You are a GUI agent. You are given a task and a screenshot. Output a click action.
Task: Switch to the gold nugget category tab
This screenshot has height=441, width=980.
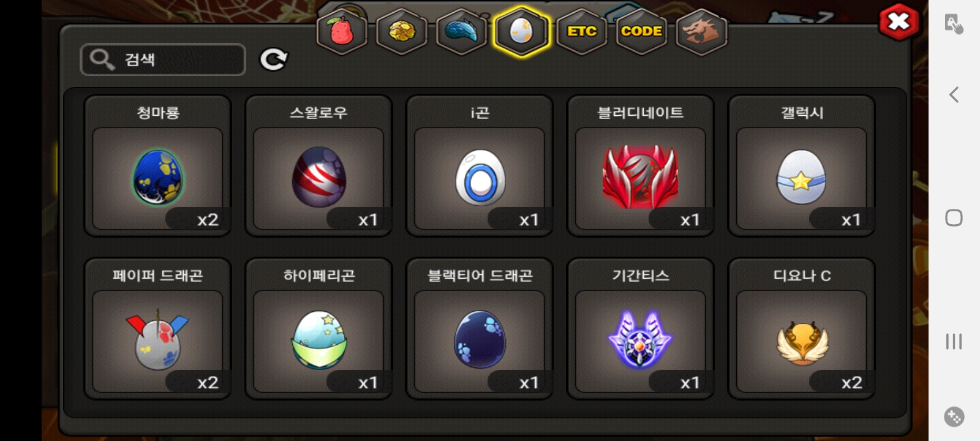pos(401,31)
